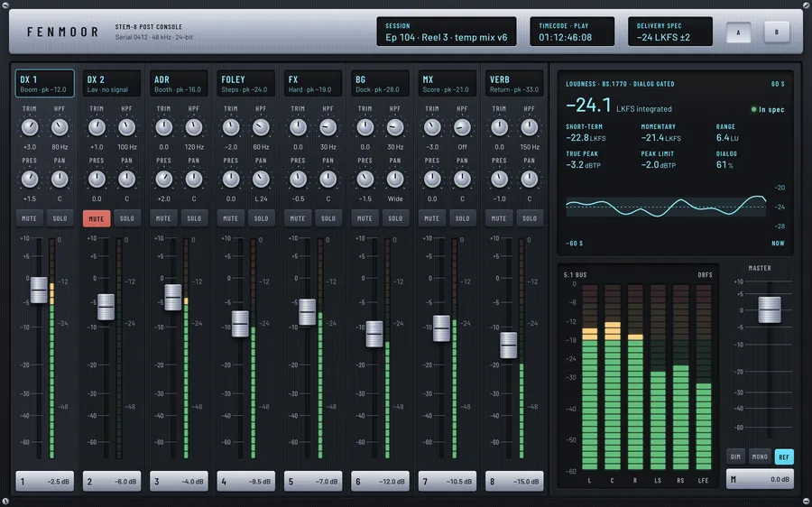
Task: Click the FOLEY fader handle
Action: [x=240, y=324]
